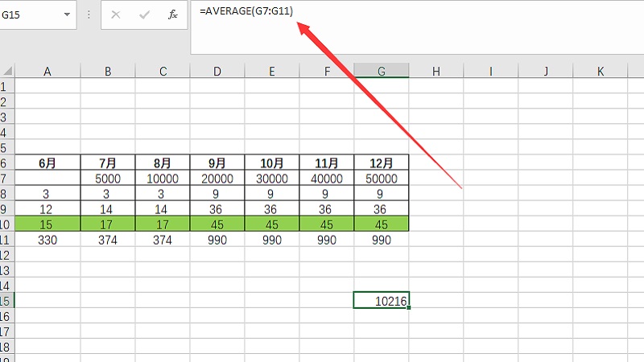Click the name box resize dots handle

coord(89,15)
